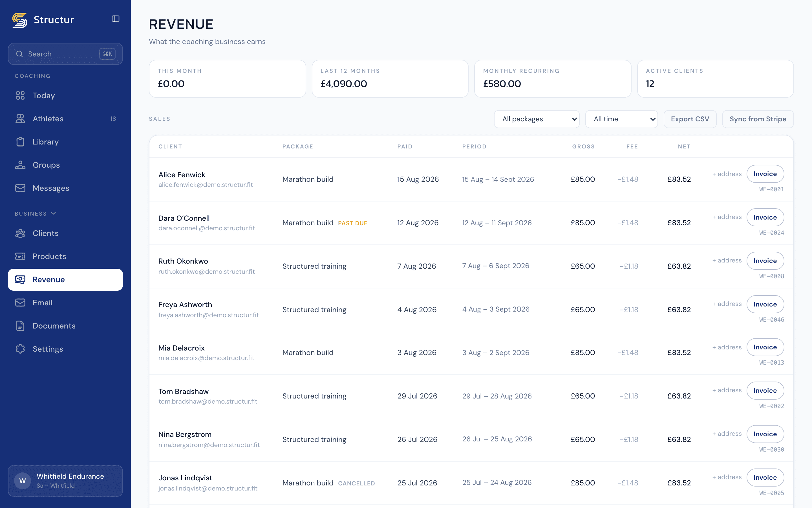Click the Settings gear icon

[20, 349]
